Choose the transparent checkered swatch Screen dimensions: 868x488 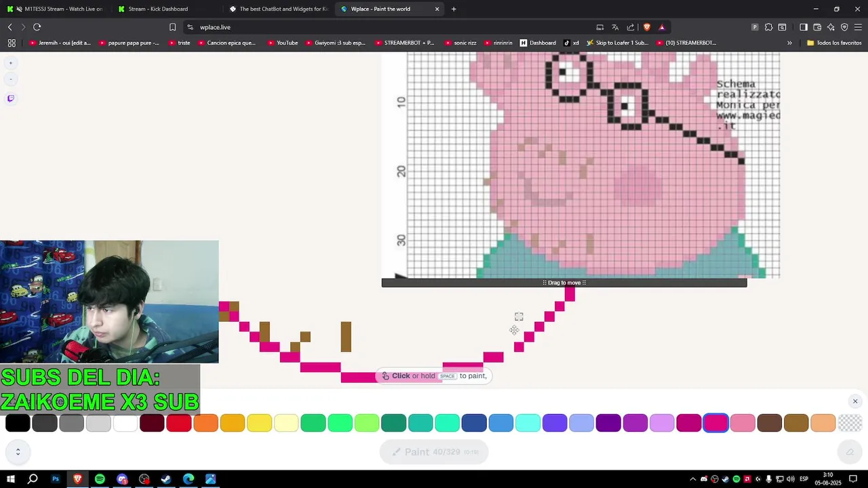click(x=850, y=423)
